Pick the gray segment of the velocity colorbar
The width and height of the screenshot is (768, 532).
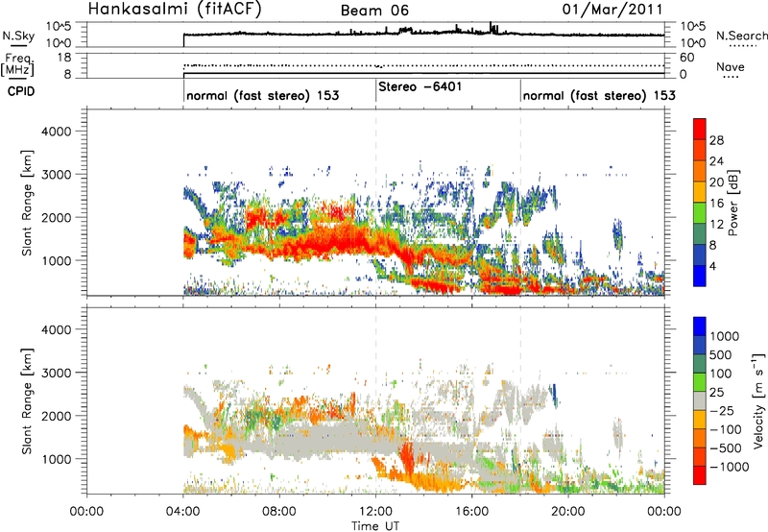[x=700, y=400]
